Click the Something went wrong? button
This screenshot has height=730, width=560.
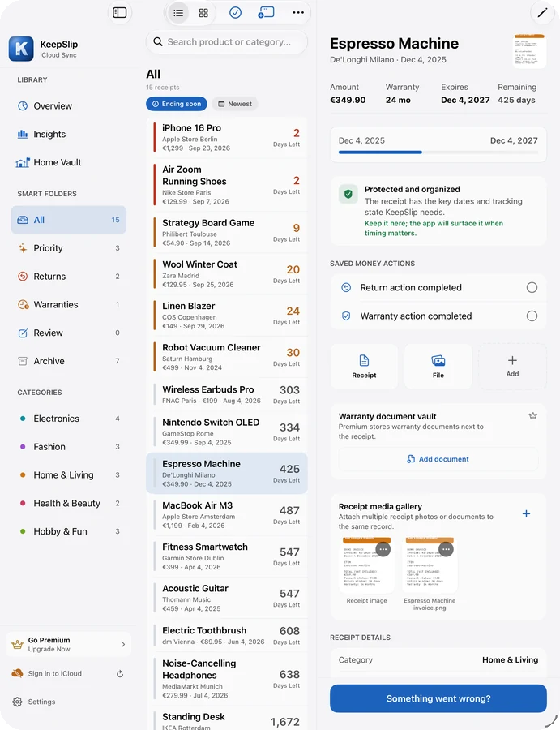tap(438, 698)
